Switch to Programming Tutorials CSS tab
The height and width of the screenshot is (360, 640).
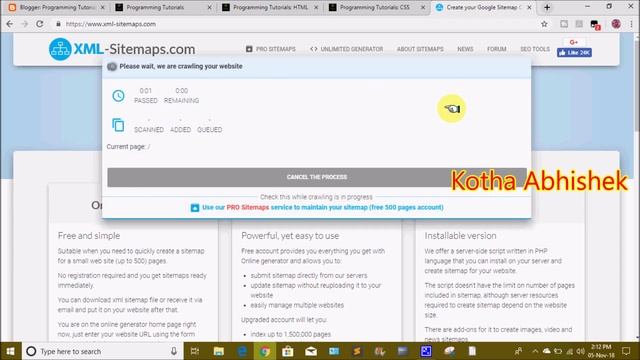point(377,7)
